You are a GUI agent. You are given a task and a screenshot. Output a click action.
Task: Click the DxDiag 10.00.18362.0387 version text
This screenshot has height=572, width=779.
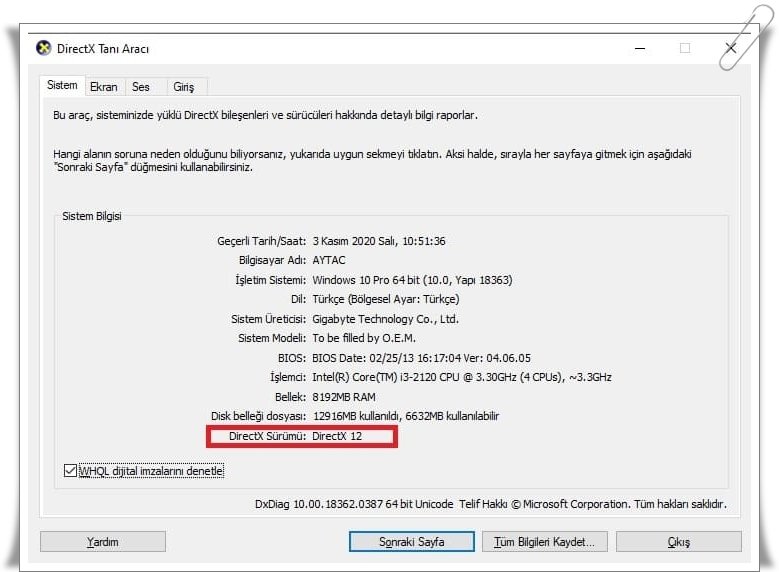(354, 504)
